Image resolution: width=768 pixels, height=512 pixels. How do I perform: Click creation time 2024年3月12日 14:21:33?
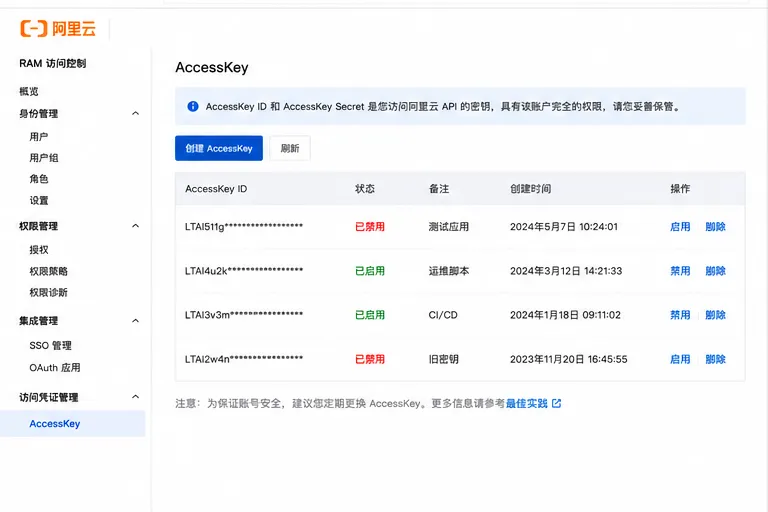[x=566, y=271]
